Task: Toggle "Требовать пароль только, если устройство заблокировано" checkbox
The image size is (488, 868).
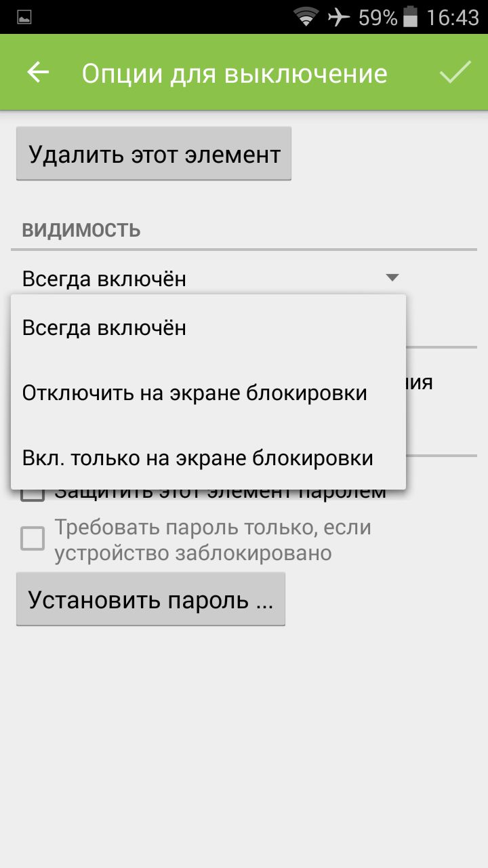Action: coord(33,539)
